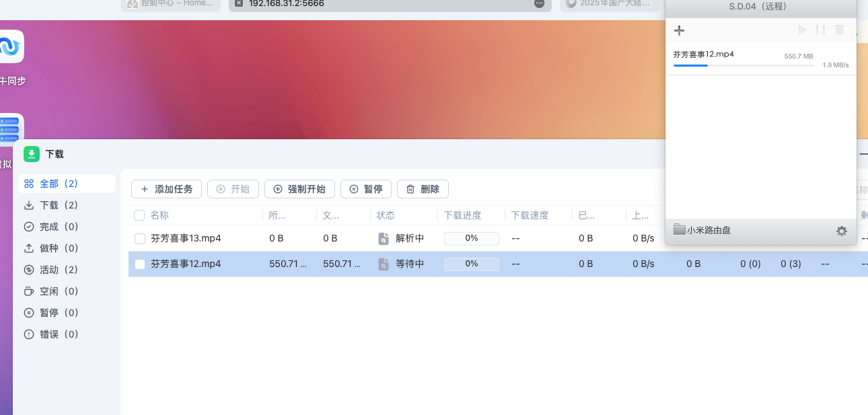The height and width of the screenshot is (415, 868).
Task: Click the 小米路由盘 folder icon
Action: (679, 230)
